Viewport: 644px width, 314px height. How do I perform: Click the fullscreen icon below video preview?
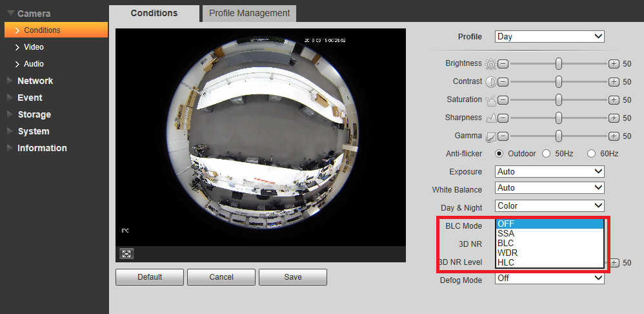[x=126, y=254]
